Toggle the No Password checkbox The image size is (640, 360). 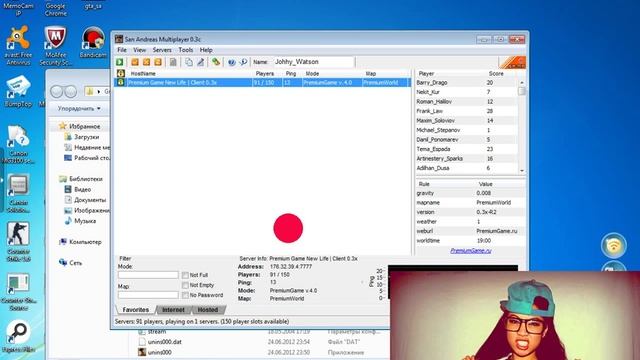tap(185, 295)
